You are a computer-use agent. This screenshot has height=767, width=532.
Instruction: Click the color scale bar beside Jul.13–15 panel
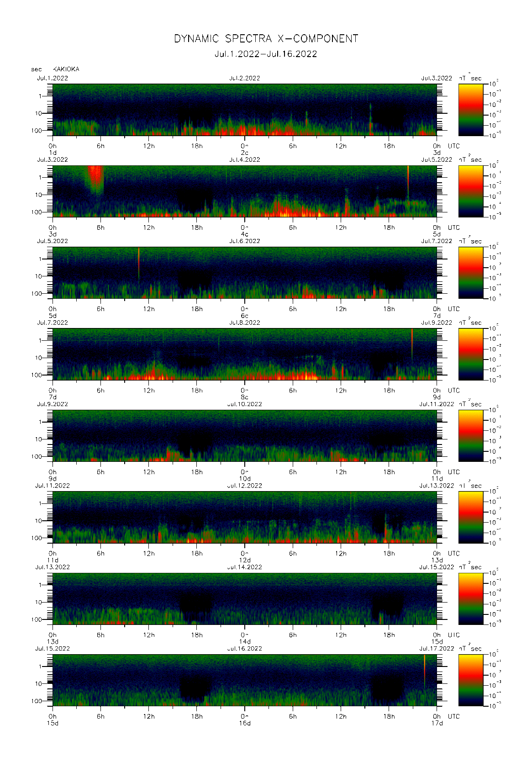coord(471,598)
